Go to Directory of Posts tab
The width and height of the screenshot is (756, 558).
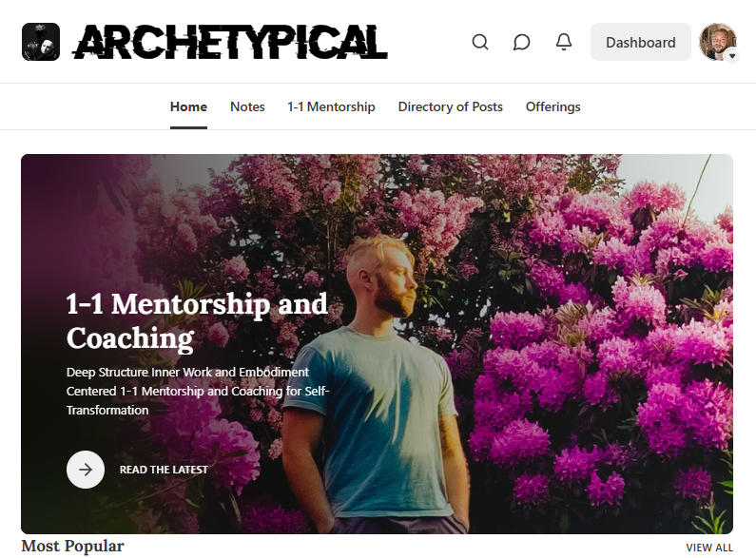point(451,106)
